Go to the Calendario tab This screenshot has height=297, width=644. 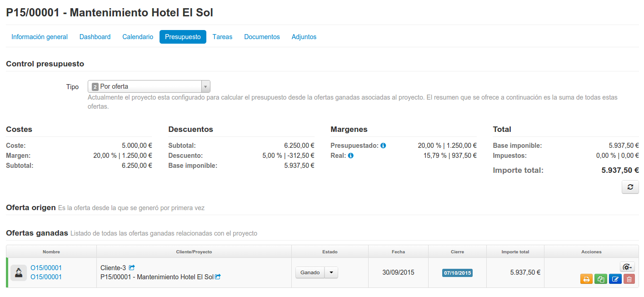click(138, 37)
